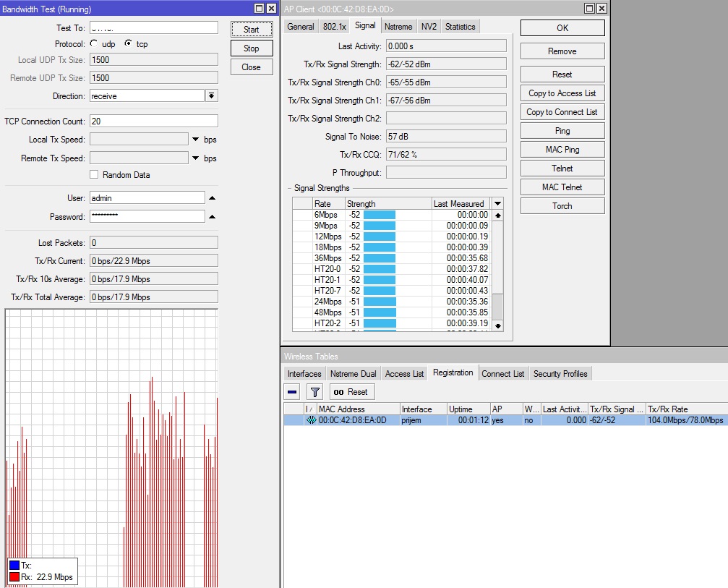Collapse the User field arrow
The height and width of the screenshot is (588, 728).
212,198
